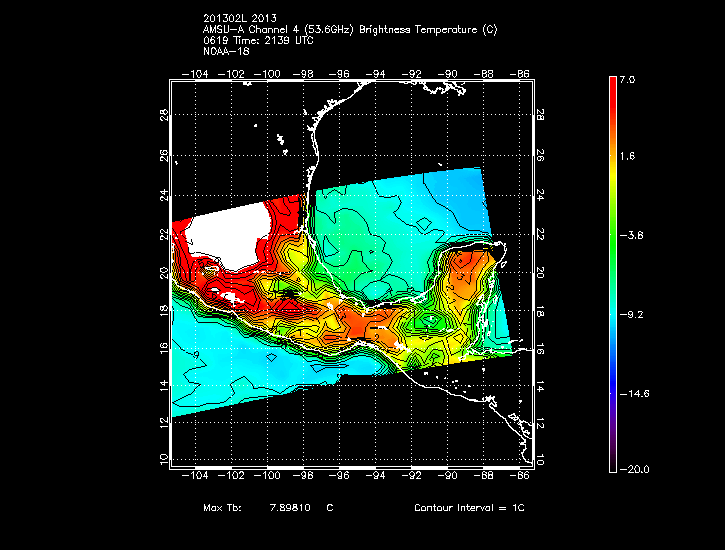The image size is (725, 550).
Task: Click the -86 longitude label on bottom axis
Action: [x=522, y=477]
